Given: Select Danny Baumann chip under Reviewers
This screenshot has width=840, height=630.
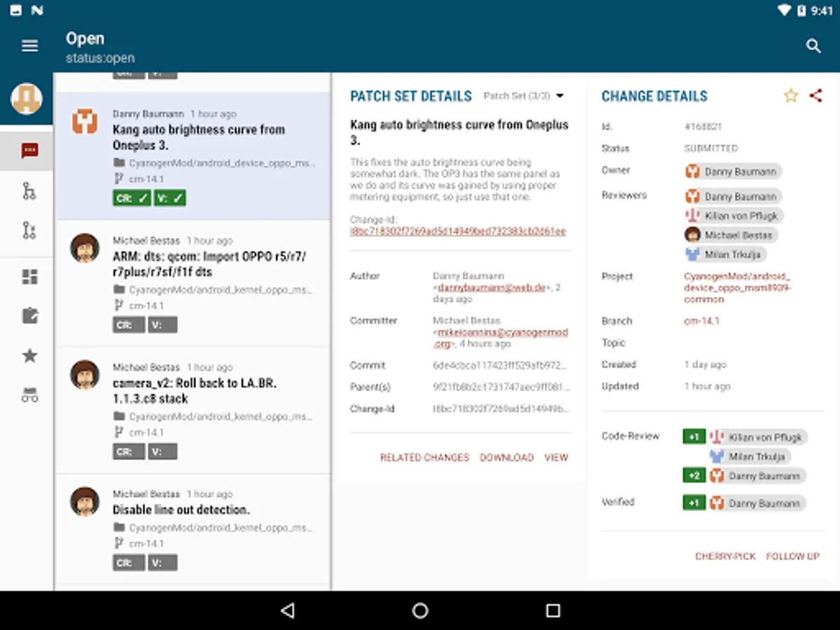Looking at the screenshot, I should click(x=733, y=197).
